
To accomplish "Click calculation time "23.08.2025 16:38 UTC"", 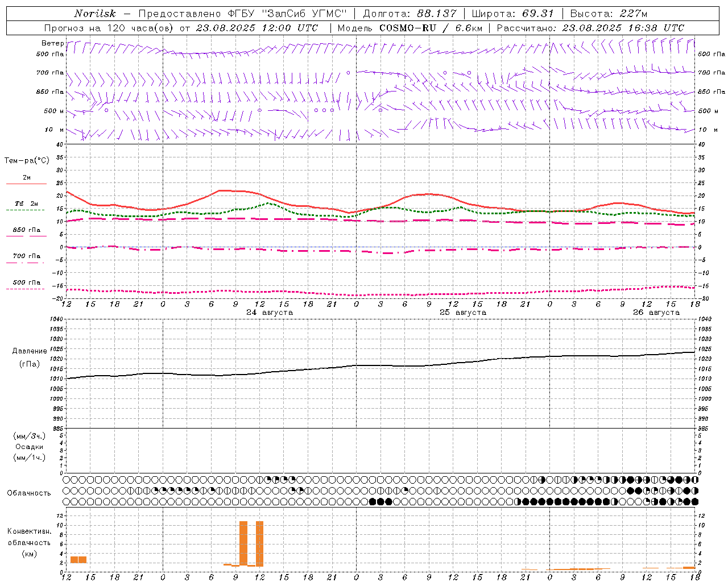I will pos(623,28).
